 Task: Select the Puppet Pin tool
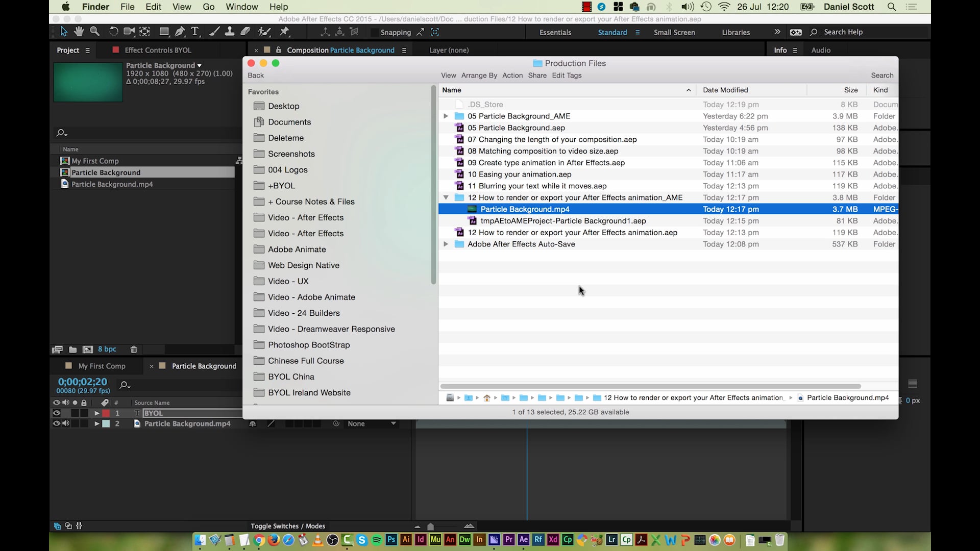click(x=285, y=32)
